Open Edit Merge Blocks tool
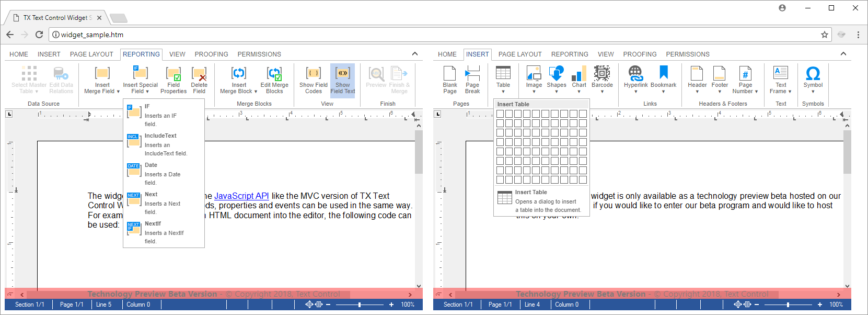This screenshot has height=315, width=868. tap(274, 80)
